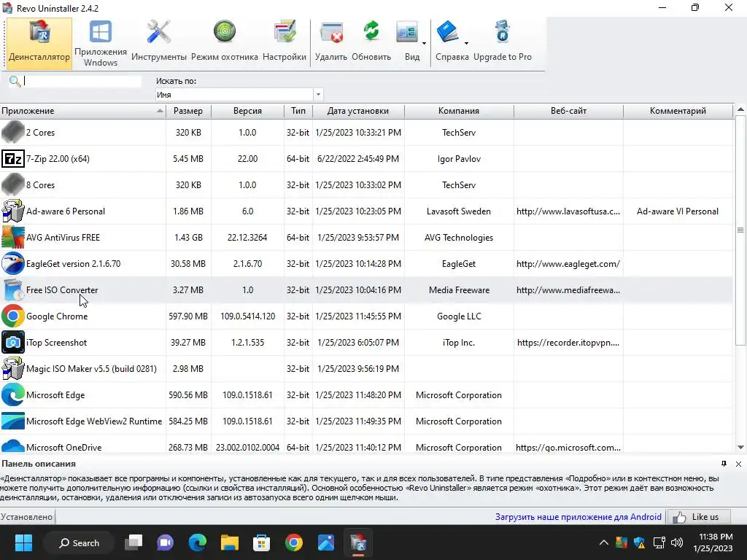The height and width of the screenshot is (560, 747).
Task: Select the Edge WebView2 Runtime icon
Action: (x=13, y=421)
